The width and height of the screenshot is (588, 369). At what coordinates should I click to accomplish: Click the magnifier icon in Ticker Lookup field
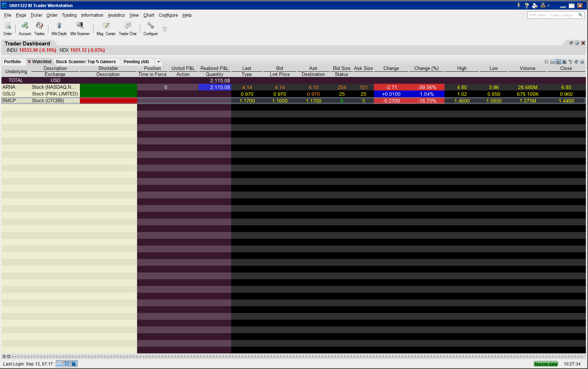point(580,15)
